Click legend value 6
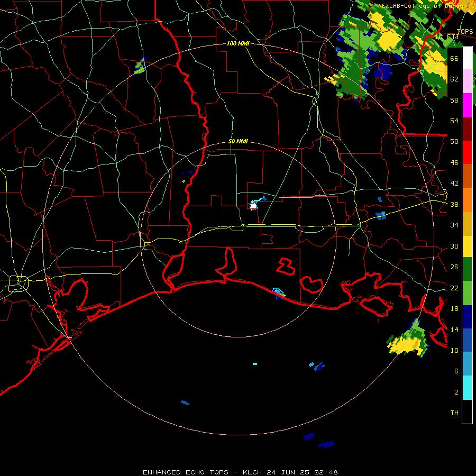The image size is (476, 476). (x=456, y=371)
